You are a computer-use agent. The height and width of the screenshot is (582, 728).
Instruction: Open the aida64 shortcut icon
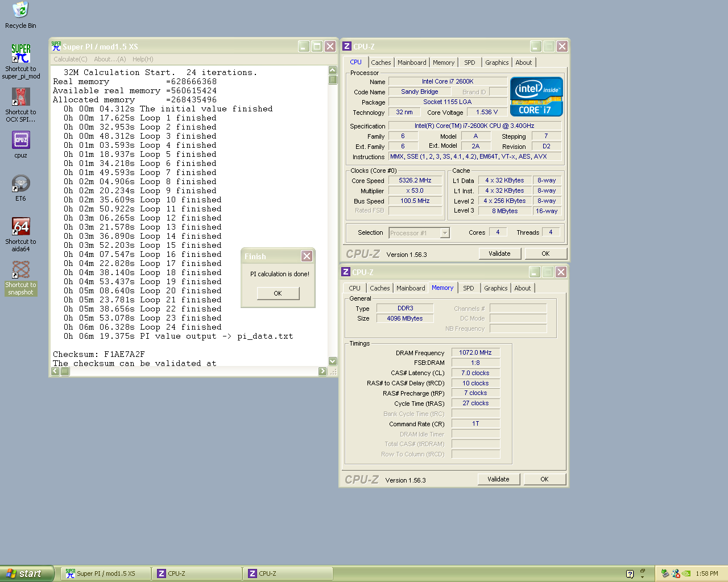coord(20,227)
